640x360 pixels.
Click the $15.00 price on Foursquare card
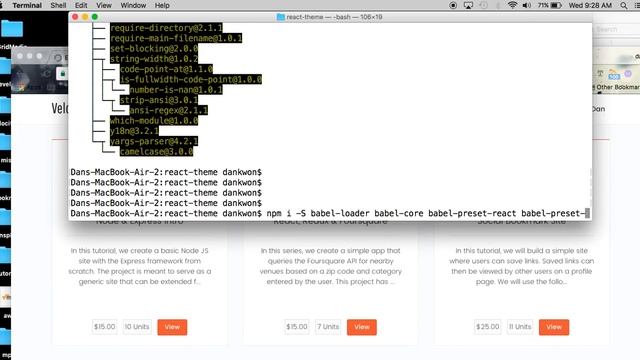297,327
